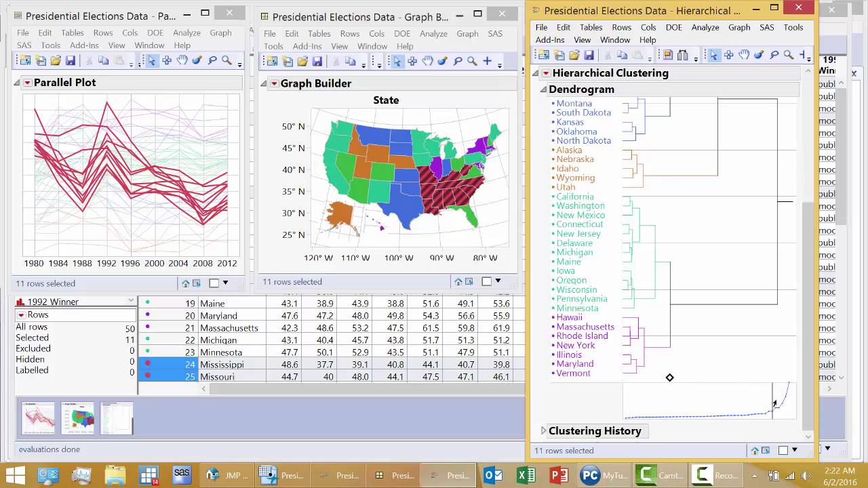The image size is (868, 488).
Task: Click the Montana label in the dendrogram
Action: [x=574, y=104]
